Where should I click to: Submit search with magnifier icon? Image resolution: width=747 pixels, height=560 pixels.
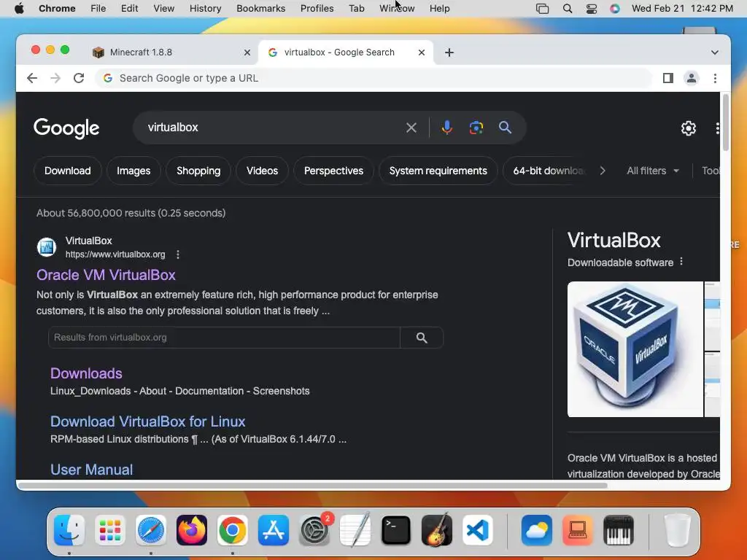pyautogui.click(x=505, y=128)
